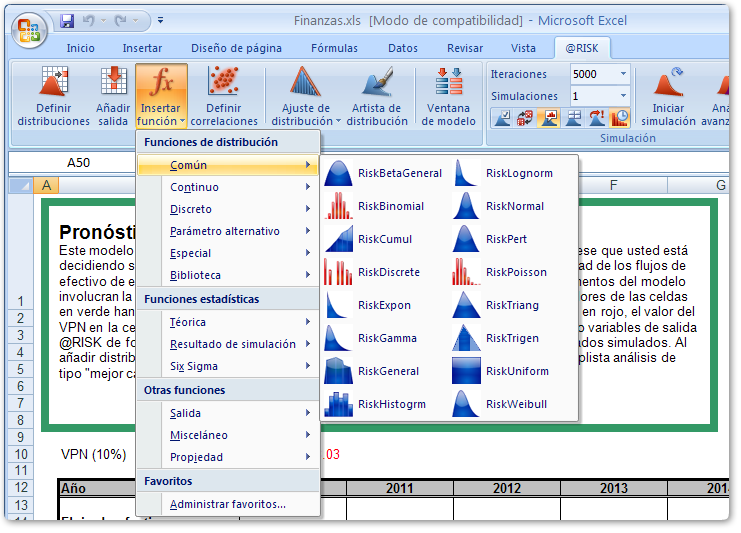Expand the Discreto submenu

(228, 209)
